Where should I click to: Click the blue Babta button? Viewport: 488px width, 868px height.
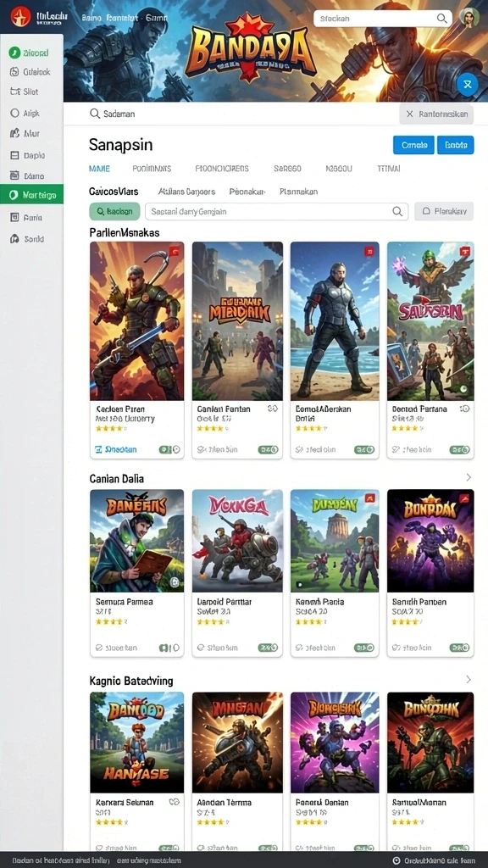(456, 145)
